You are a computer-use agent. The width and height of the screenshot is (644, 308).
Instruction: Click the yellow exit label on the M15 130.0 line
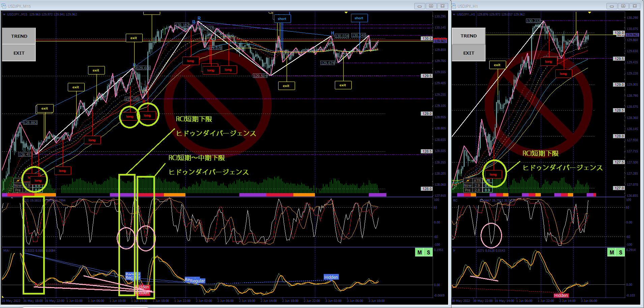pyautogui.click(x=134, y=38)
